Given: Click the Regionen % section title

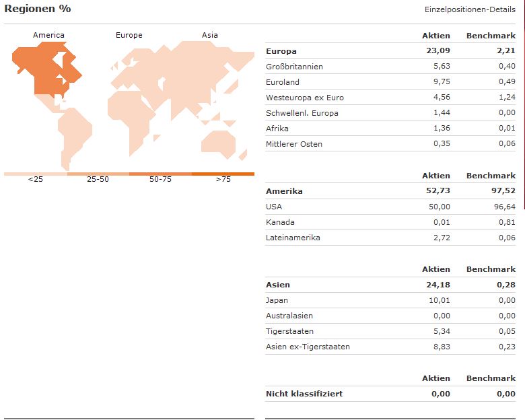Looking at the screenshot, I should click(38, 9).
